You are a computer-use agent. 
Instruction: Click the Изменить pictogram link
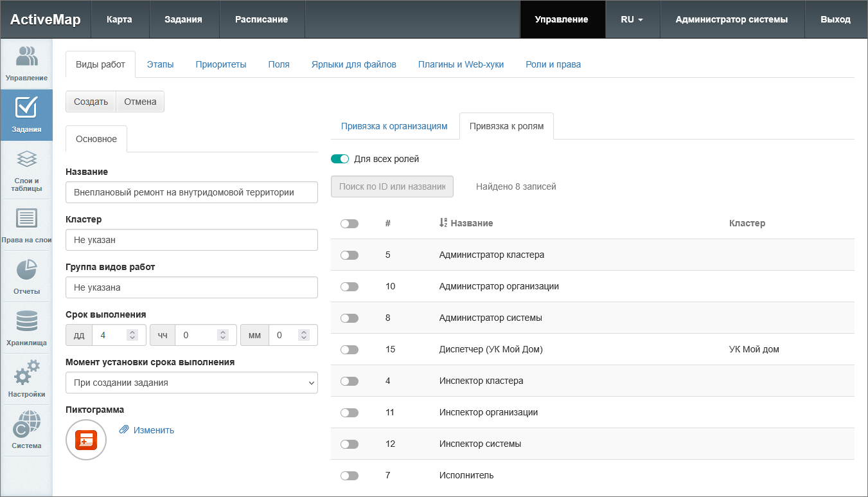[154, 430]
